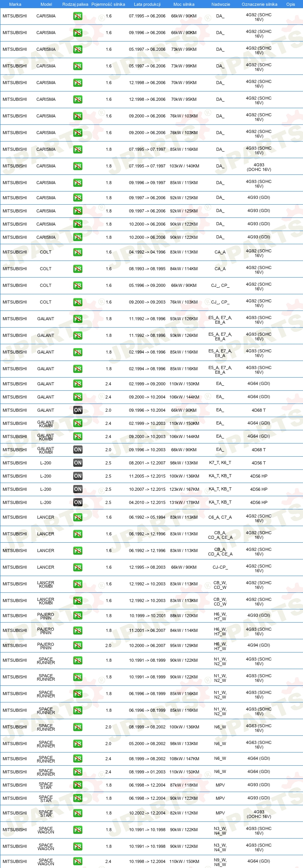
Task: Click the PB icon in the SPACE WAGON 110kW / 150KM row
Action: [x=78, y=861]
